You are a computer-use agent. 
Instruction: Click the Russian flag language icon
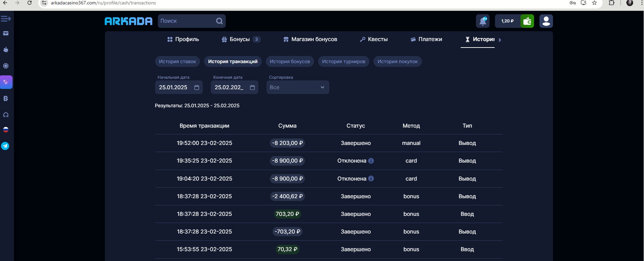6,130
